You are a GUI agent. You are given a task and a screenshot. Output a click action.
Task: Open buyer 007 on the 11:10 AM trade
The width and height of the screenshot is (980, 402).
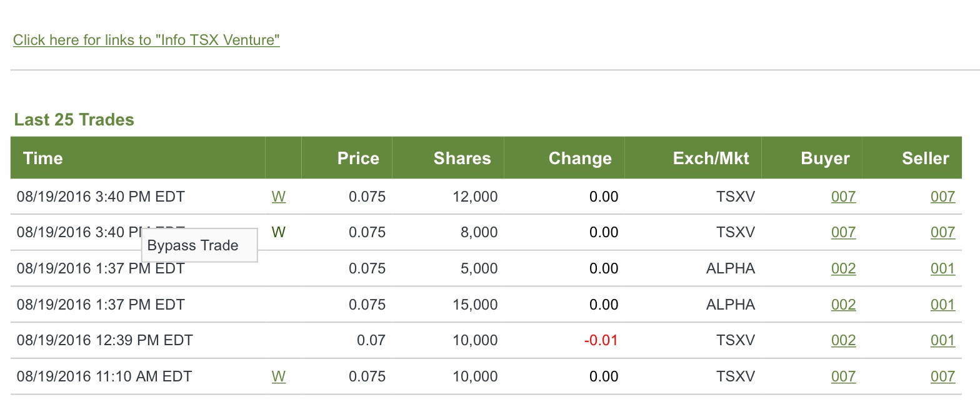pos(843,376)
